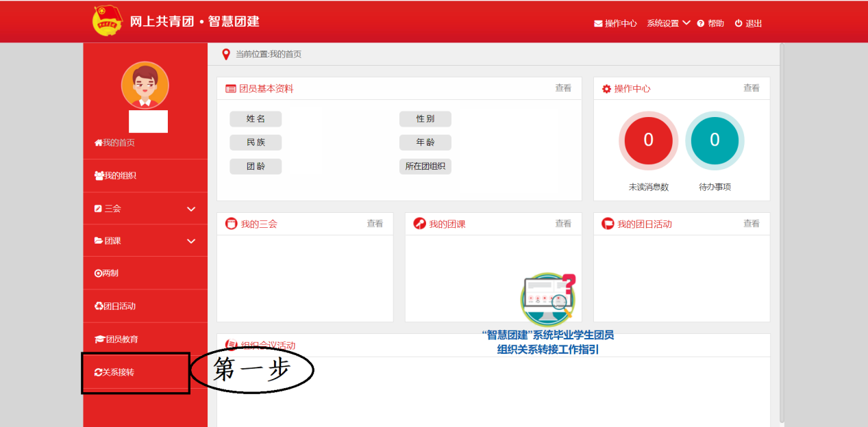This screenshot has height=427, width=868.
Task: Click the 我的团课 panel icon
Action: tap(419, 224)
